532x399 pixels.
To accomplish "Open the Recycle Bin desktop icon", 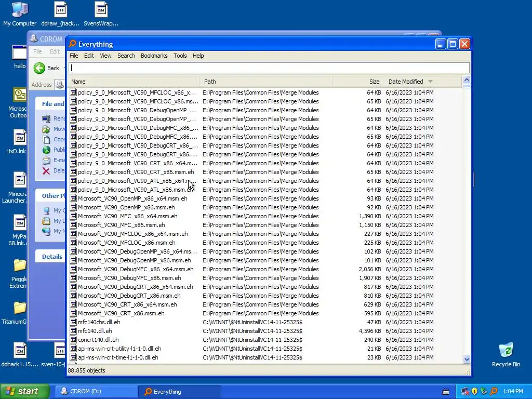I will point(506,354).
